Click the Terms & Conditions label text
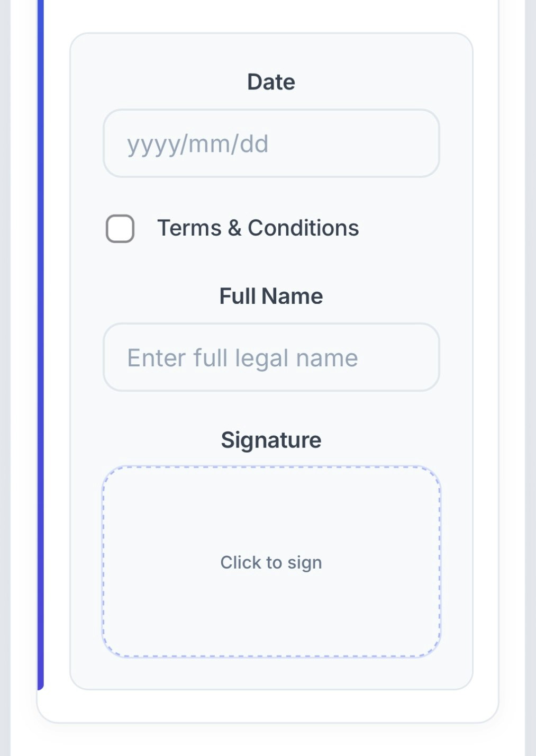 (258, 228)
